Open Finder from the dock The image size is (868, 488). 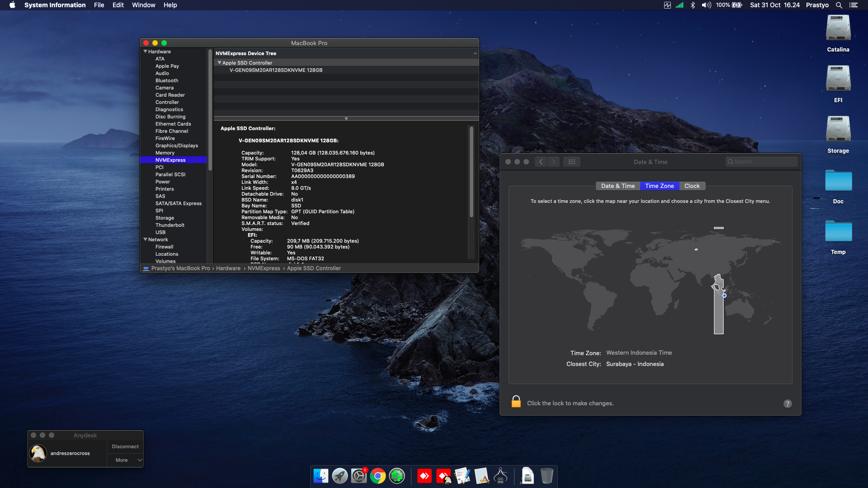click(x=321, y=476)
